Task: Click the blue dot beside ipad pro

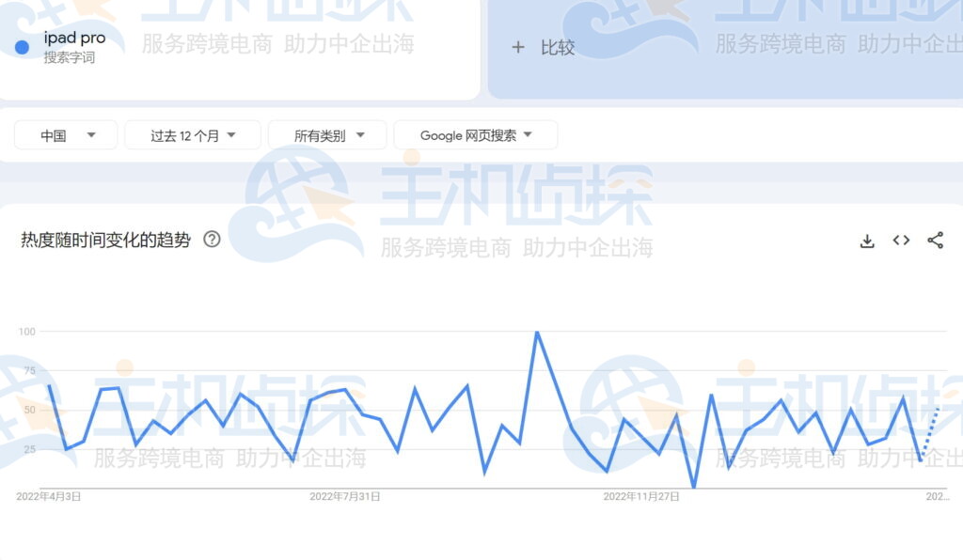Action: (21, 45)
